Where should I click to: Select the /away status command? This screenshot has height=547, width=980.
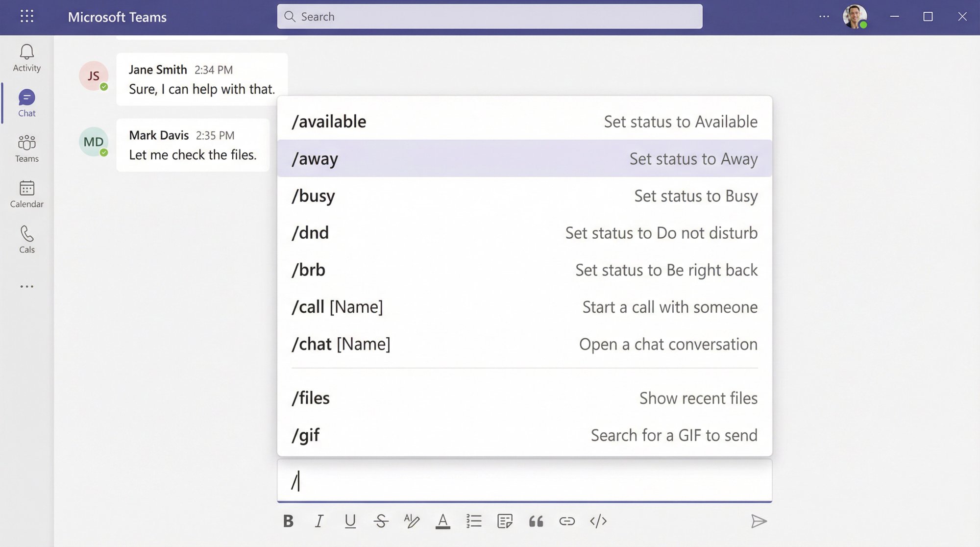[524, 158]
